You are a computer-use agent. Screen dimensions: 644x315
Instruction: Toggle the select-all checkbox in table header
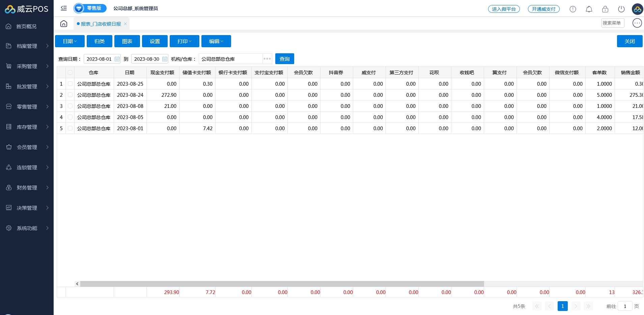70,73
